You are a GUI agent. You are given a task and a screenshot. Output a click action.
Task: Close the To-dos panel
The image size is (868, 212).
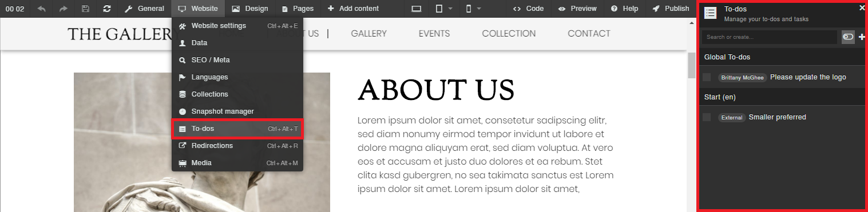862,7
